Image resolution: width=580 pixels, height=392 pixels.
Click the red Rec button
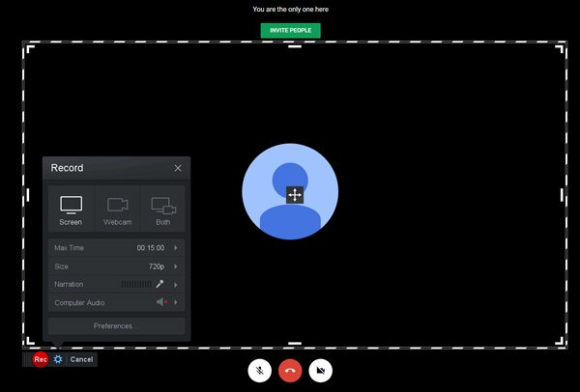click(x=40, y=359)
